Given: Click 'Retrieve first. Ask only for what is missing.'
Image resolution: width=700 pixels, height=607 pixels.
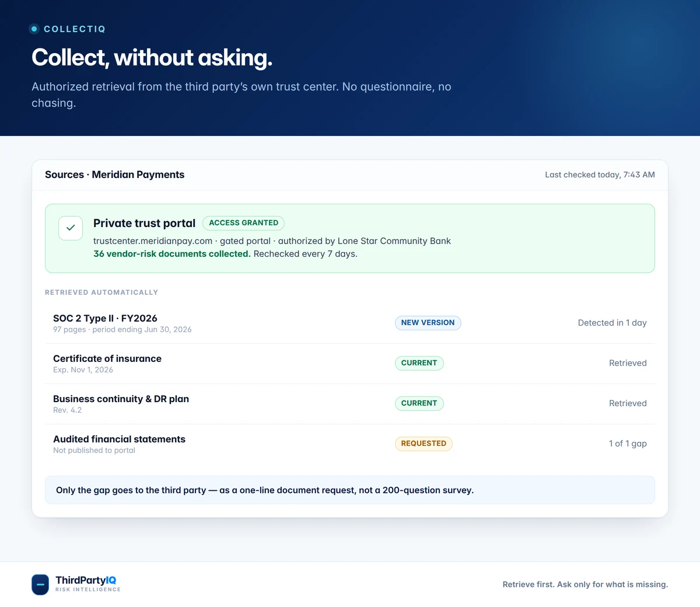Looking at the screenshot, I should [585, 584].
